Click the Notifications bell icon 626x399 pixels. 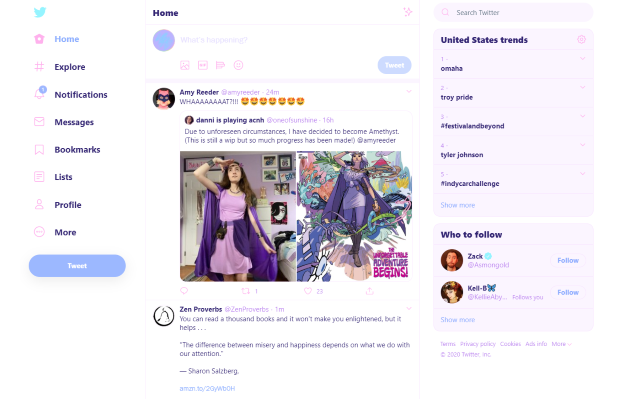coord(40,93)
